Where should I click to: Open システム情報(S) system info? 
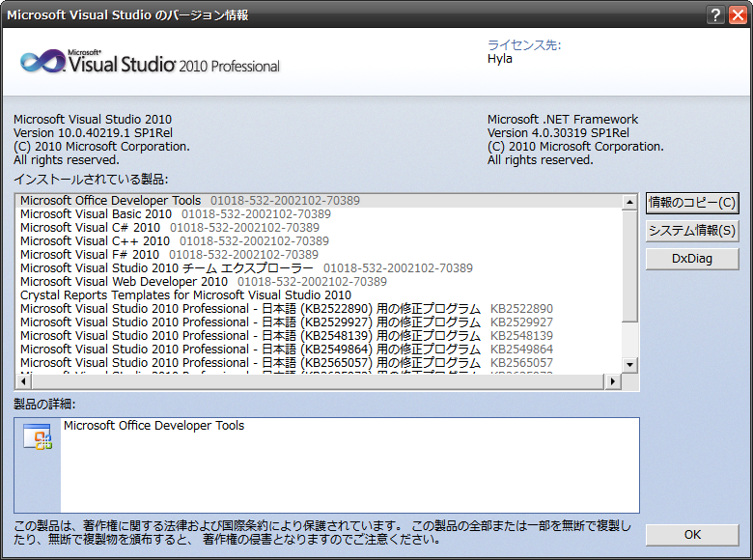692,231
